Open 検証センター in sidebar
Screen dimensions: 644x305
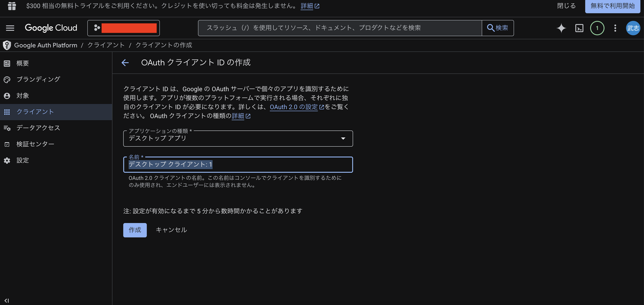[x=56, y=144]
